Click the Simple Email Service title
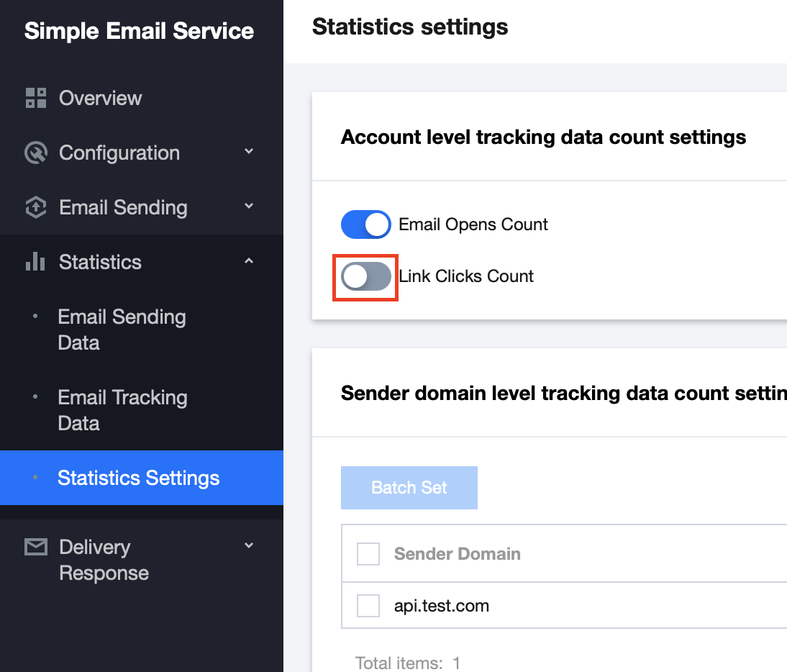Viewport: 787px width, 672px height. (139, 31)
